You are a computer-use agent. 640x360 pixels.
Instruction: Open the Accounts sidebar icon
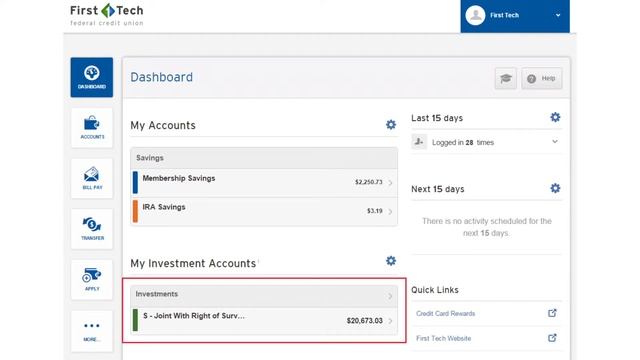(92, 128)
